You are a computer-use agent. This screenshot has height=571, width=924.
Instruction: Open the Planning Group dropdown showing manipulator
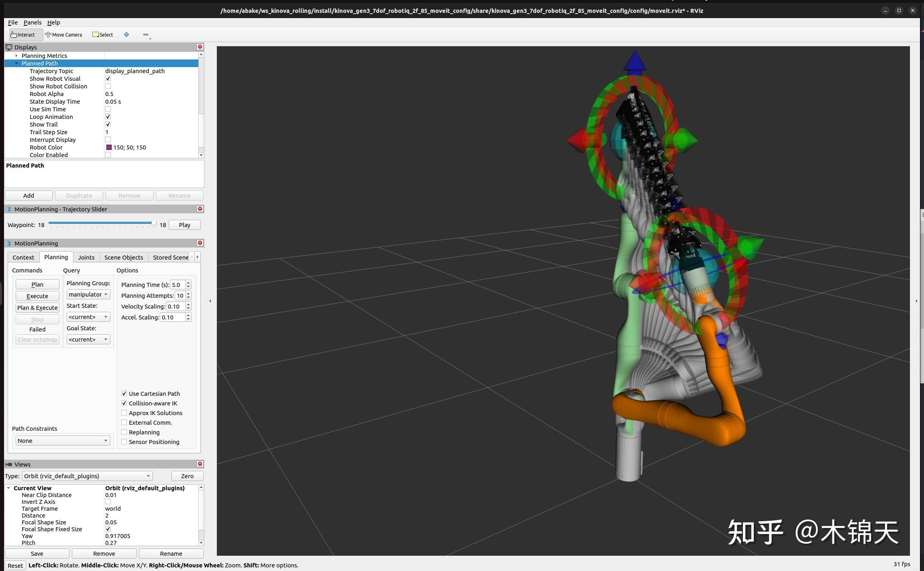click(88, 294)
